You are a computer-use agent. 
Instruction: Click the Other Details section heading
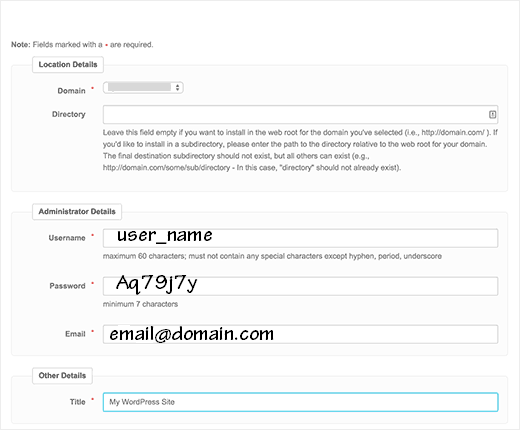(62, 376)
